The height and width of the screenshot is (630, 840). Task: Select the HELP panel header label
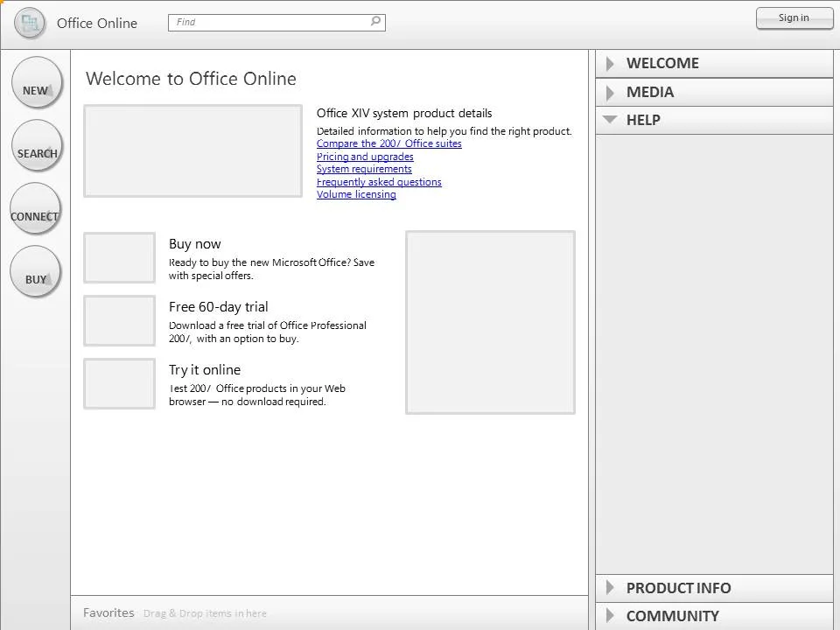(643, 120)
